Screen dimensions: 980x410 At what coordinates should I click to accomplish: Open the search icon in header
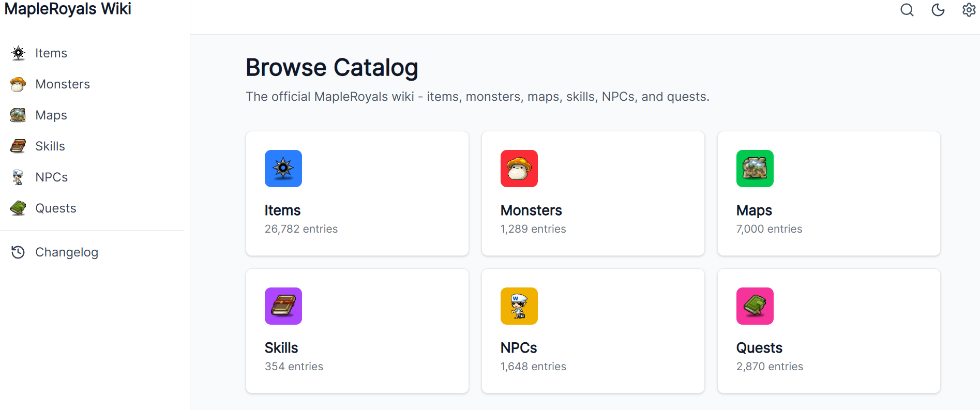907,10
